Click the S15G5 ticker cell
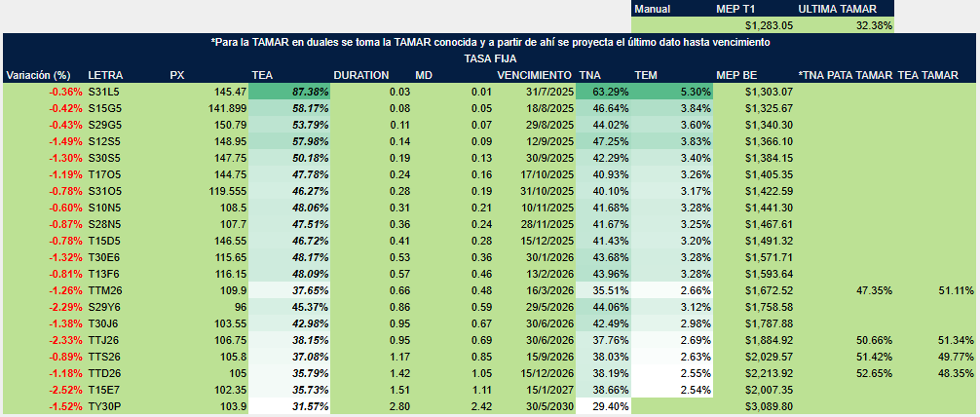The height and width of the screenshot is (417, 980). (x=105, y=108)
